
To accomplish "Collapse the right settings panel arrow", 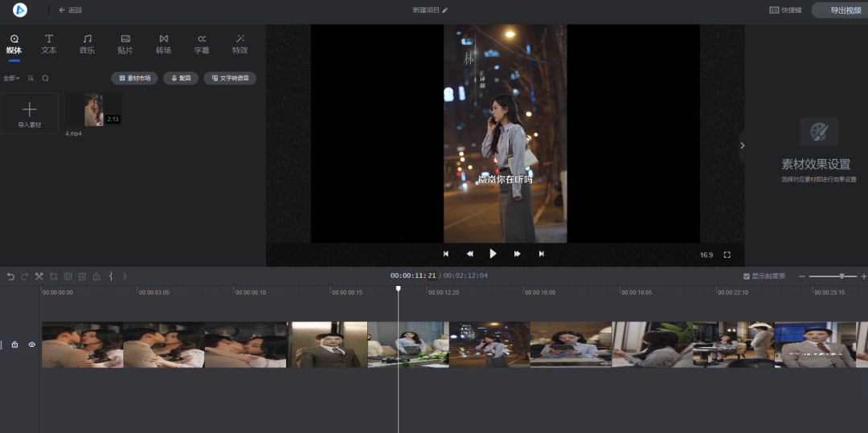I will [x=742, y=145].
